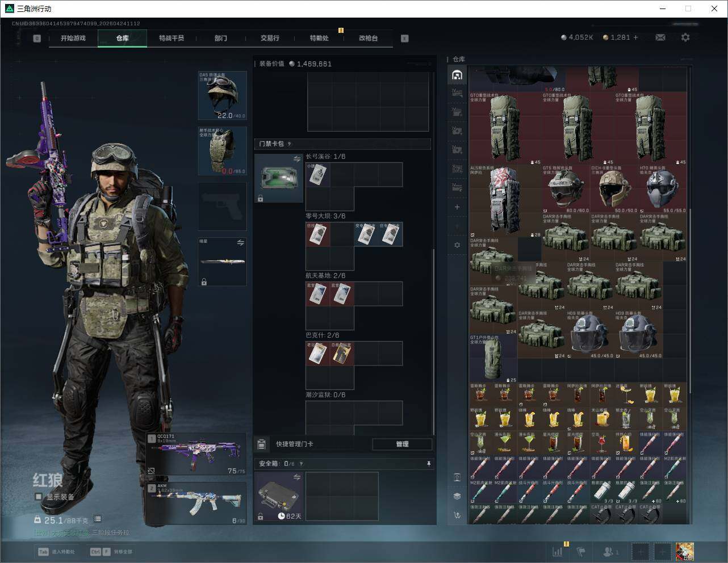Toggle the 显示装备 checkbox
This screenshot has width=728, height=563.
(x=39, y=497)
